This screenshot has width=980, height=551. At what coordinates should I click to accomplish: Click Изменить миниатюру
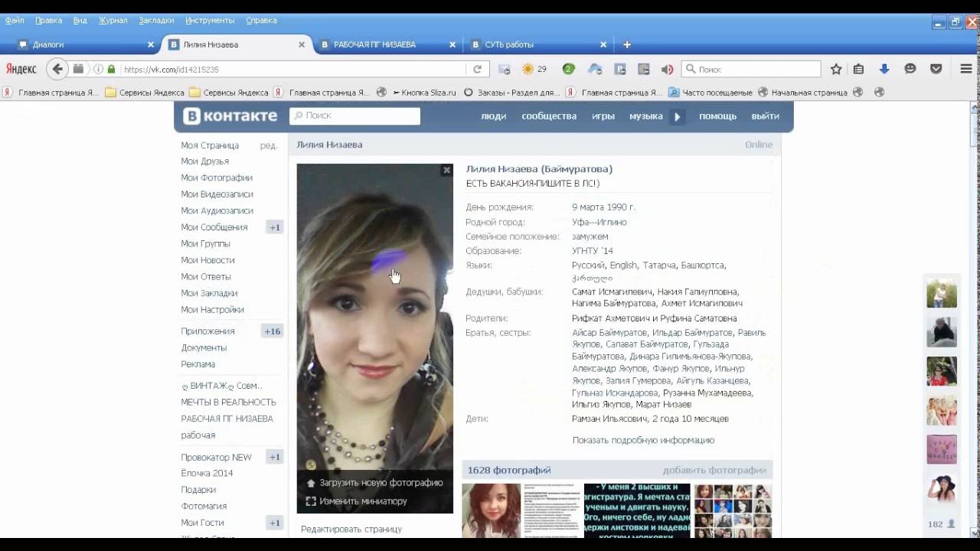[356, 501]
